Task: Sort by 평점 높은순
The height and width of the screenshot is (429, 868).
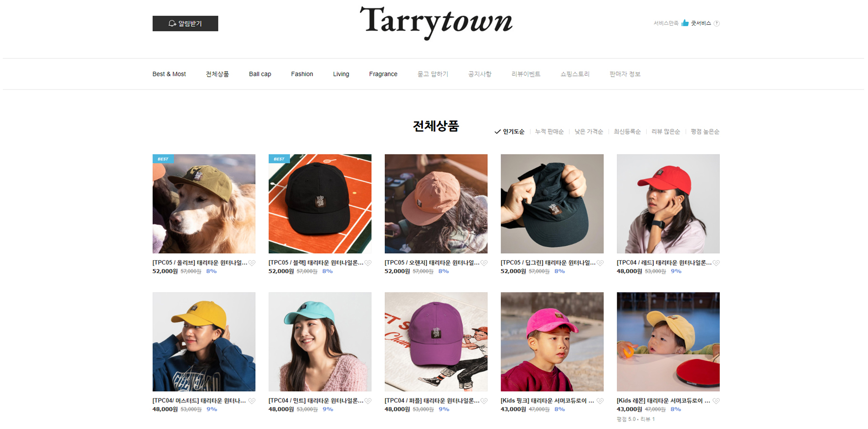Action: point(705,132)
